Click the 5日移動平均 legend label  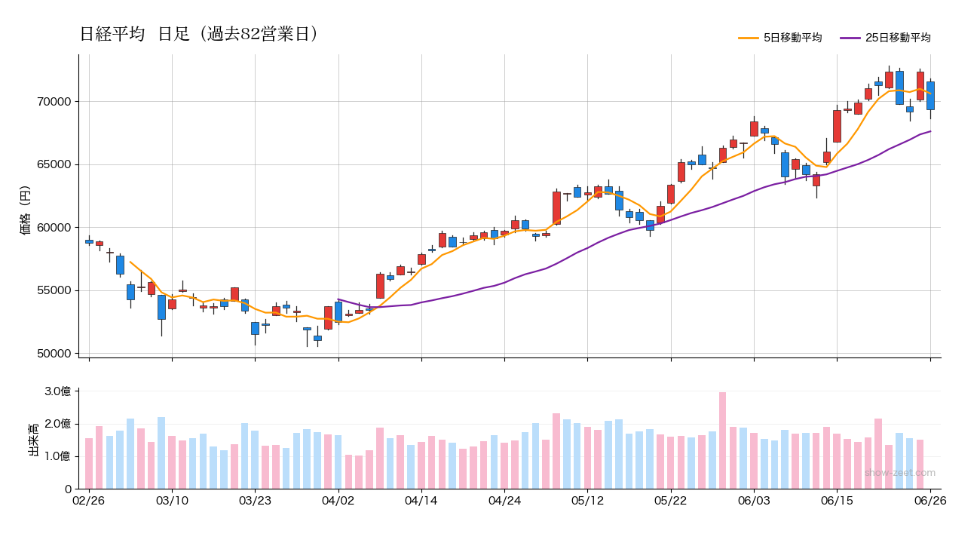792,38
